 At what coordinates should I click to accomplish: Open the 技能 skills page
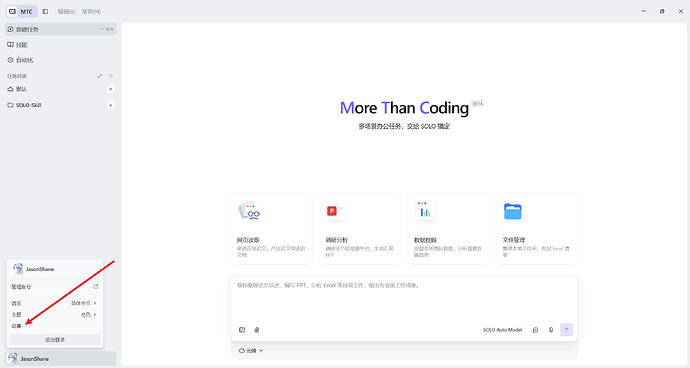click(x=60, y=45)
